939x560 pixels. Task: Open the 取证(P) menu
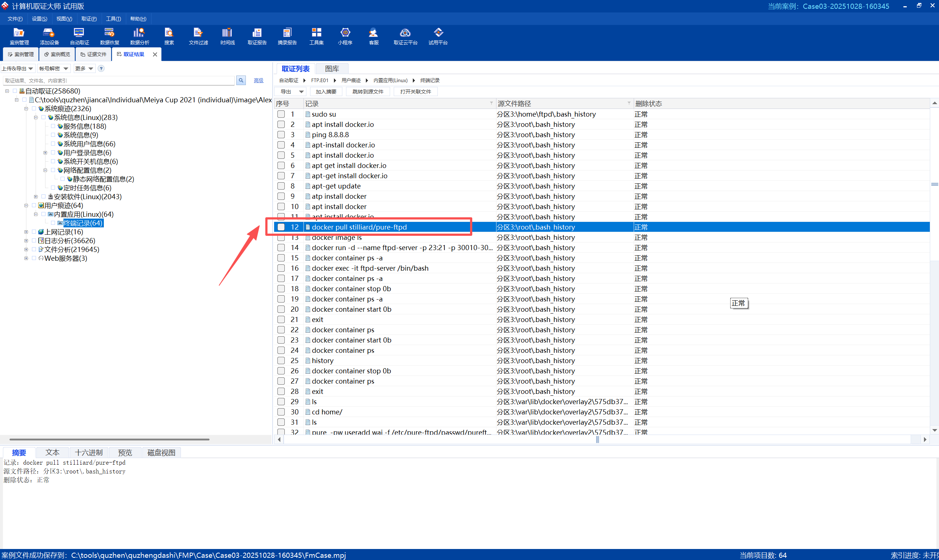89,18
